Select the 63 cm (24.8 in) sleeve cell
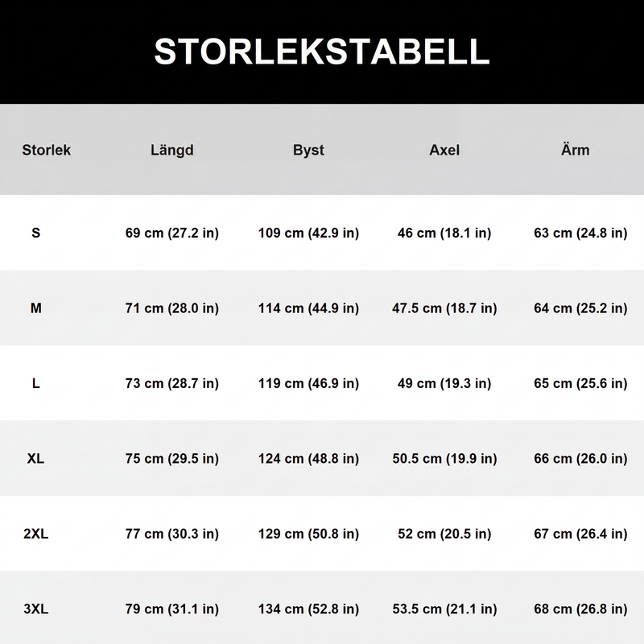This screenshot has width=644, height=644. [x=580, y=233]
